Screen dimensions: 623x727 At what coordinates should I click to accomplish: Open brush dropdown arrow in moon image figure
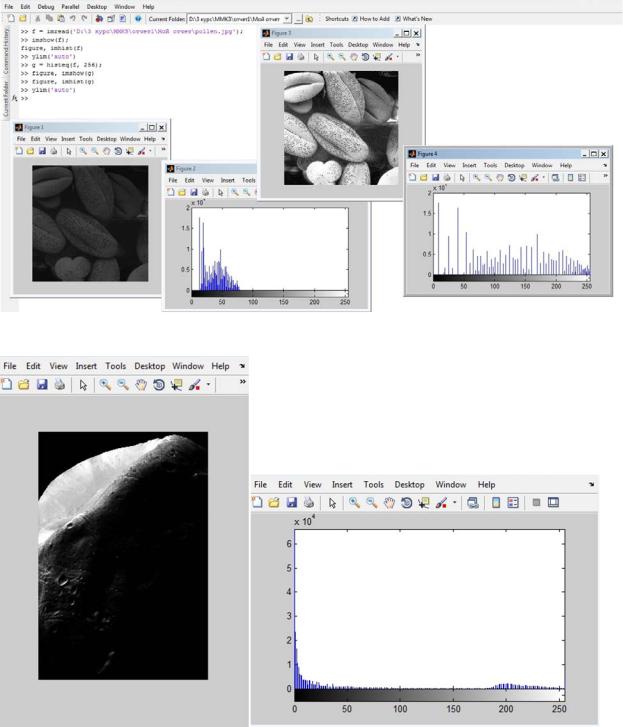coord(208,384)
